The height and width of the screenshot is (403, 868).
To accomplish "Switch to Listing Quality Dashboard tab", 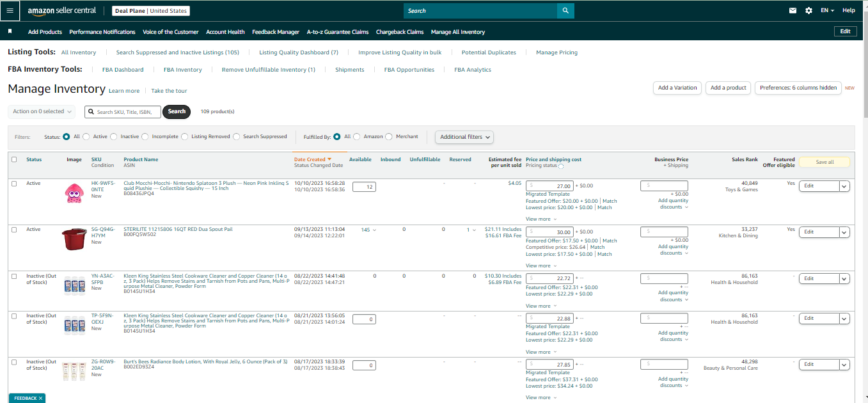I will 299,52.
